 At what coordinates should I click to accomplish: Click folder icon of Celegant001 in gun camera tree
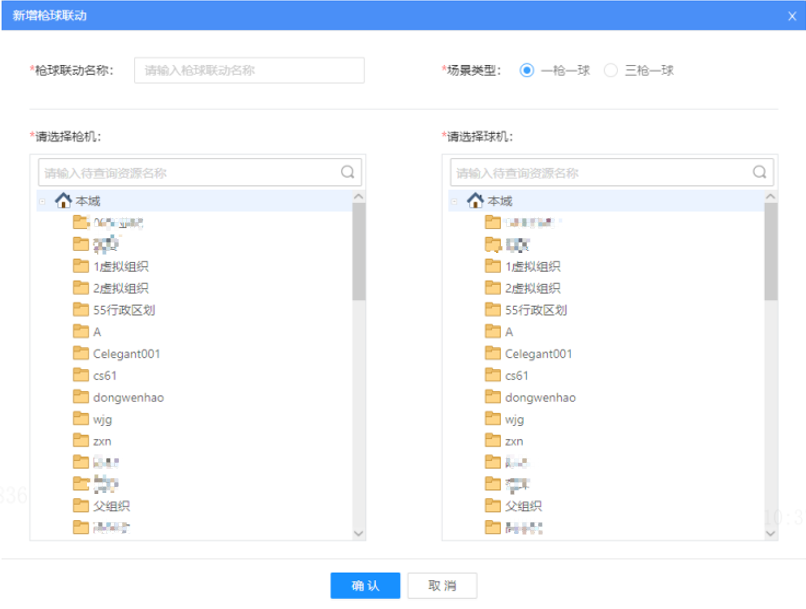[81, 353]
